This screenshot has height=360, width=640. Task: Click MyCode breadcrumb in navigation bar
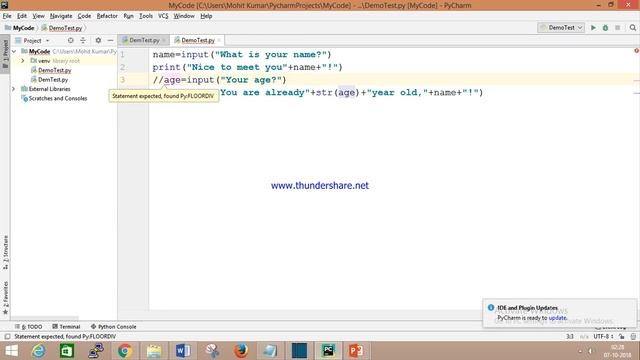pyautogui.click(x=23, y=28)
